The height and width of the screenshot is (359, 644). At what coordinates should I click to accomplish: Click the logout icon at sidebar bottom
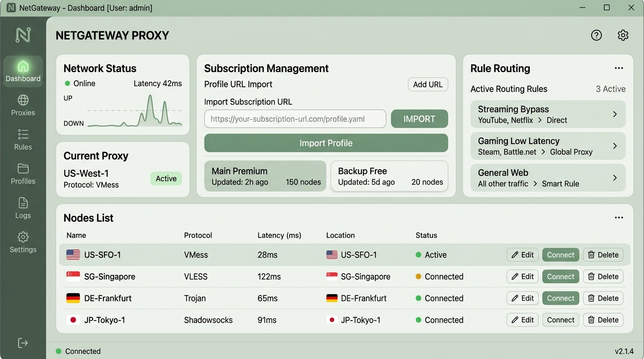pyautogui.click(x=23, y=343)
